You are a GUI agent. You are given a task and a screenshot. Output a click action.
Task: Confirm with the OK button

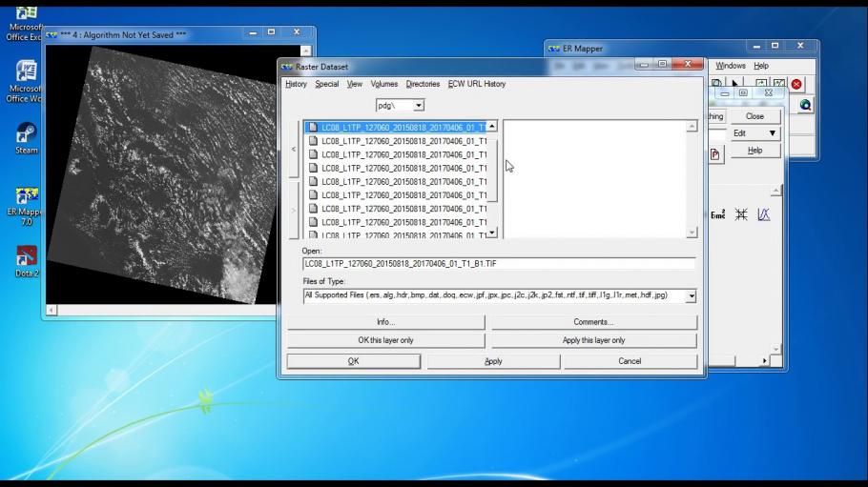353,361
